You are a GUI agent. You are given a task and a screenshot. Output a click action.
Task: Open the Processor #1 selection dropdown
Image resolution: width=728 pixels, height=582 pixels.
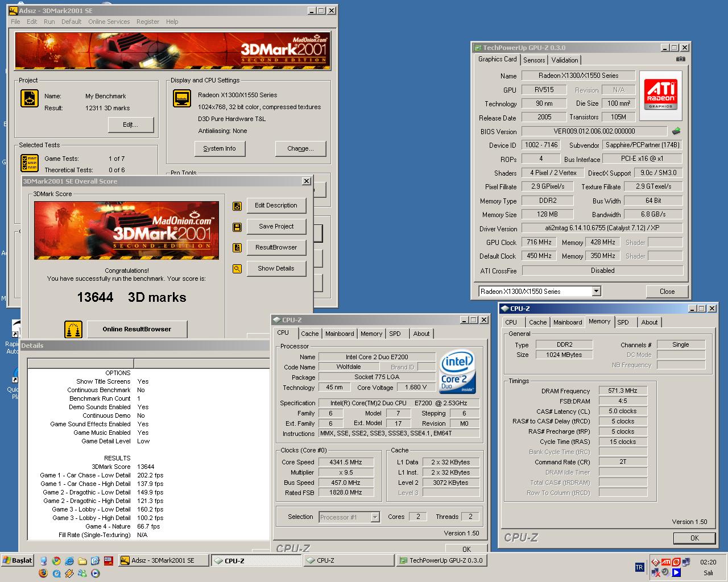375,517
